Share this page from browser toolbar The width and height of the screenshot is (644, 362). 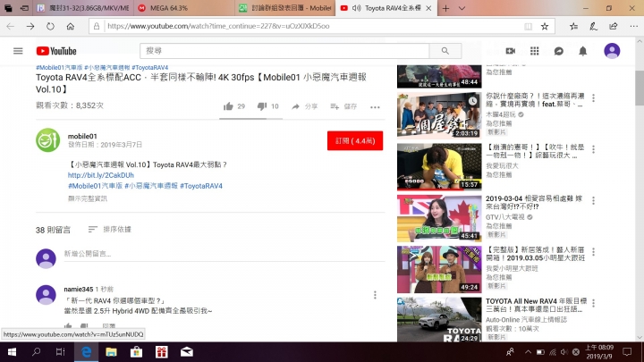[x=614, y=26]
